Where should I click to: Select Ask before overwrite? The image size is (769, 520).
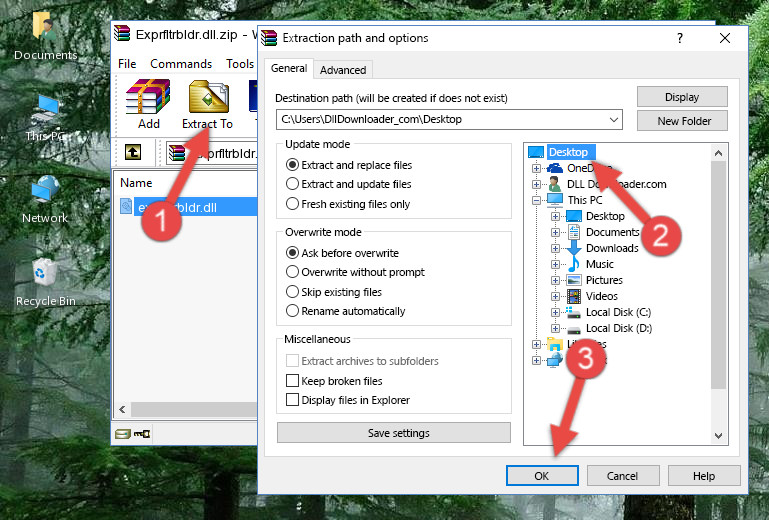[x=292, y=253]
